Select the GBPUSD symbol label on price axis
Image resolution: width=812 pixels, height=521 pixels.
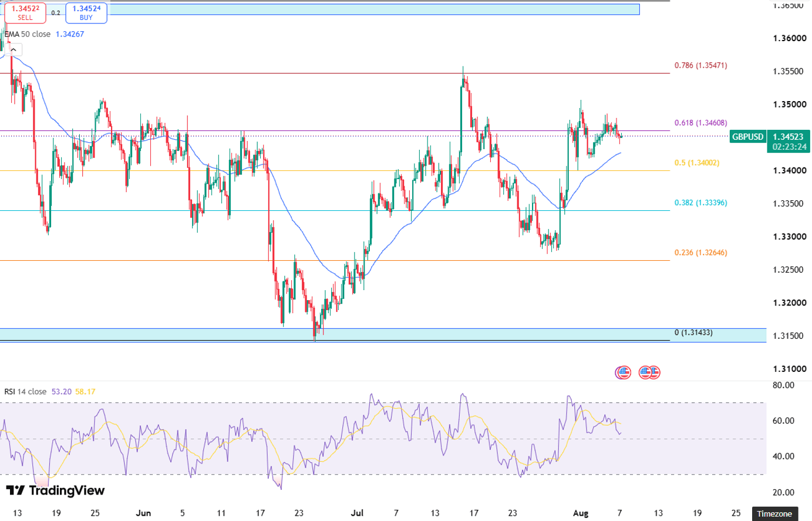point(747,137)
